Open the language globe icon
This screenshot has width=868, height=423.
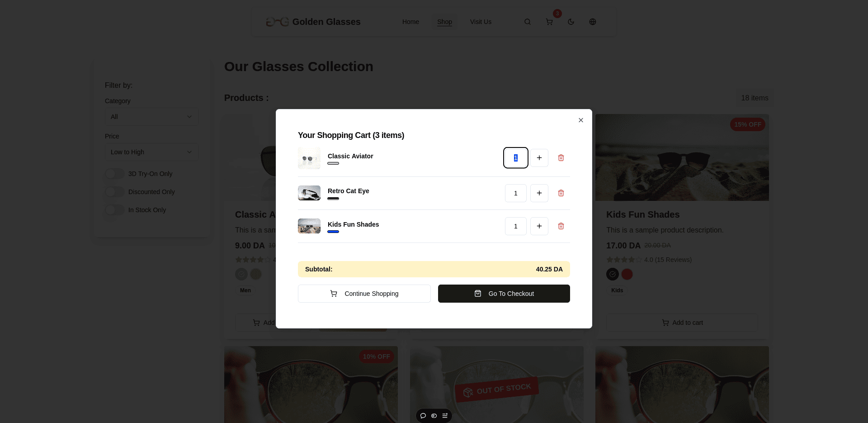point(592,21)
